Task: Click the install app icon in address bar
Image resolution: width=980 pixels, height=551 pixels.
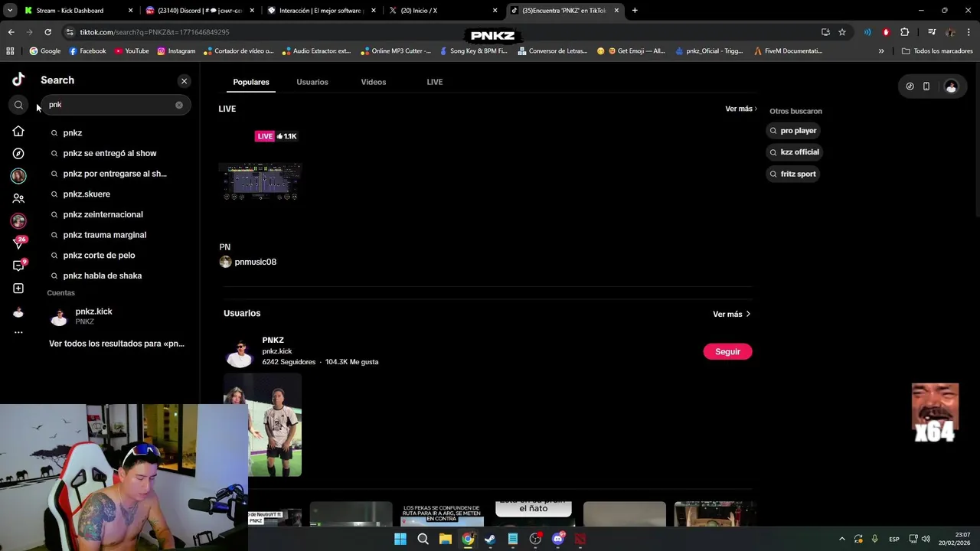Action: (825, 32)
